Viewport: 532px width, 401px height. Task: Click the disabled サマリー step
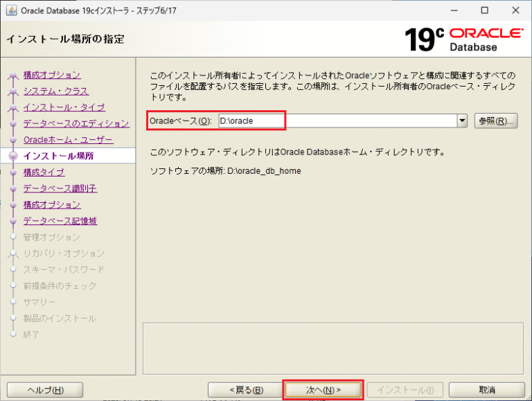(x=39, y=302)
